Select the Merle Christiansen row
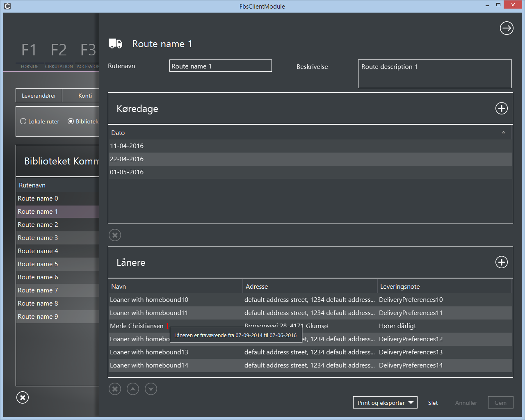This screenshot has height=420, width=525. click(x=310, y=326)
